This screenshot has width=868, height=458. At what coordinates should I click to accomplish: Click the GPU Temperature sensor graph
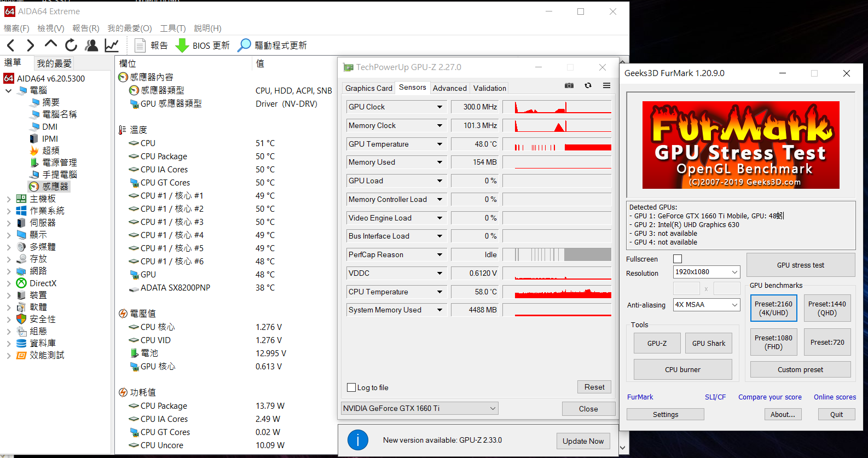pyautogui.click(x=557, y=144)
